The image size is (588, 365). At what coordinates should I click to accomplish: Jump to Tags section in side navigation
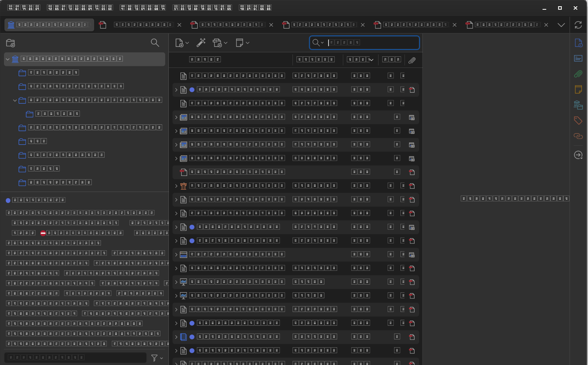pos(578,120)
